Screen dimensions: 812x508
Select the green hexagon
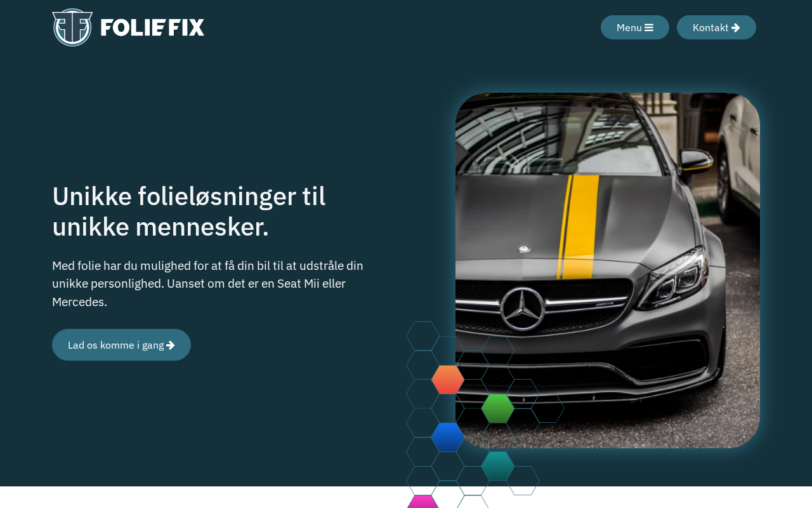pos(498,408)
